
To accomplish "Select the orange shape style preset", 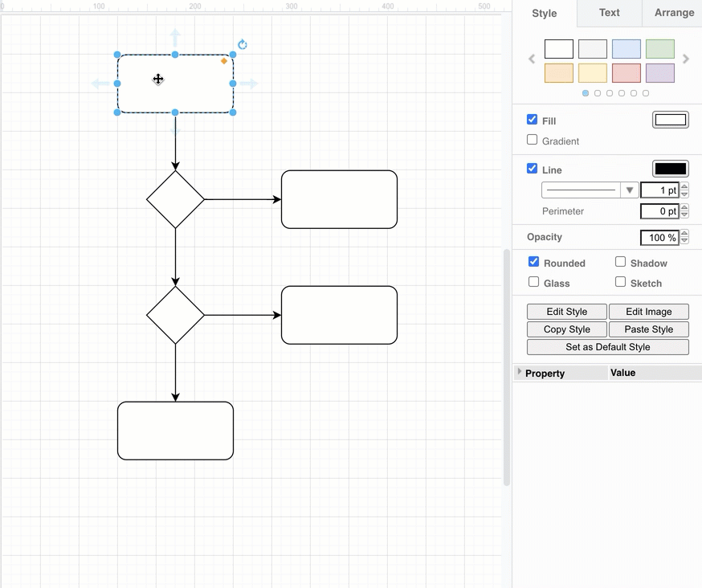I will (559, 72).
